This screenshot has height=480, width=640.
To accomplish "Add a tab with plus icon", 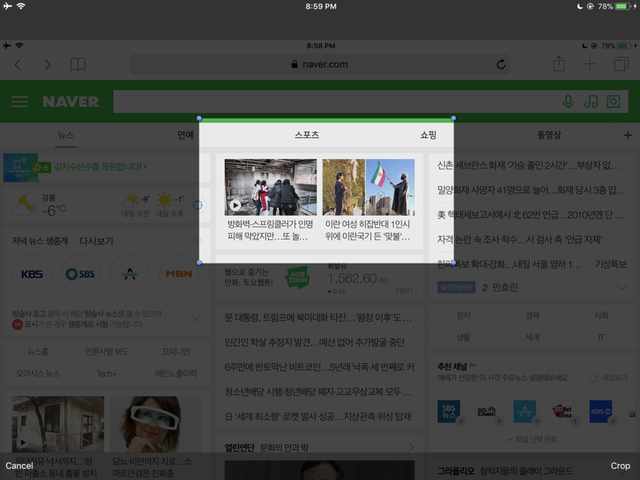I will click(x=628, y=135).
